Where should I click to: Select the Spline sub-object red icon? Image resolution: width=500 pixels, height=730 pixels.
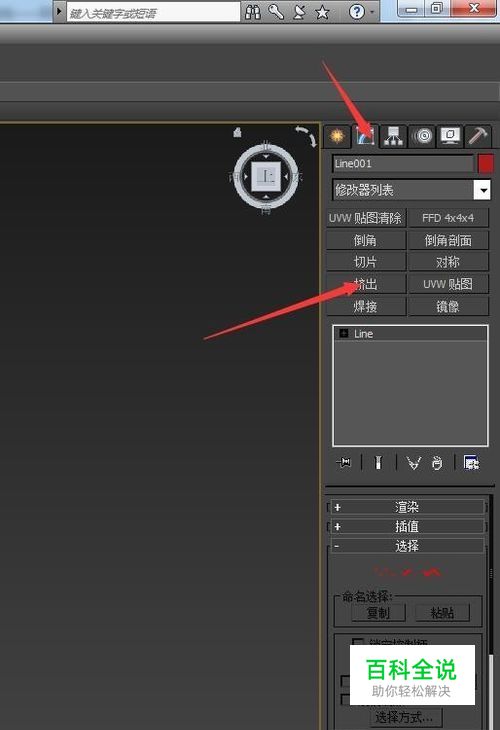(x=432, y=571)
